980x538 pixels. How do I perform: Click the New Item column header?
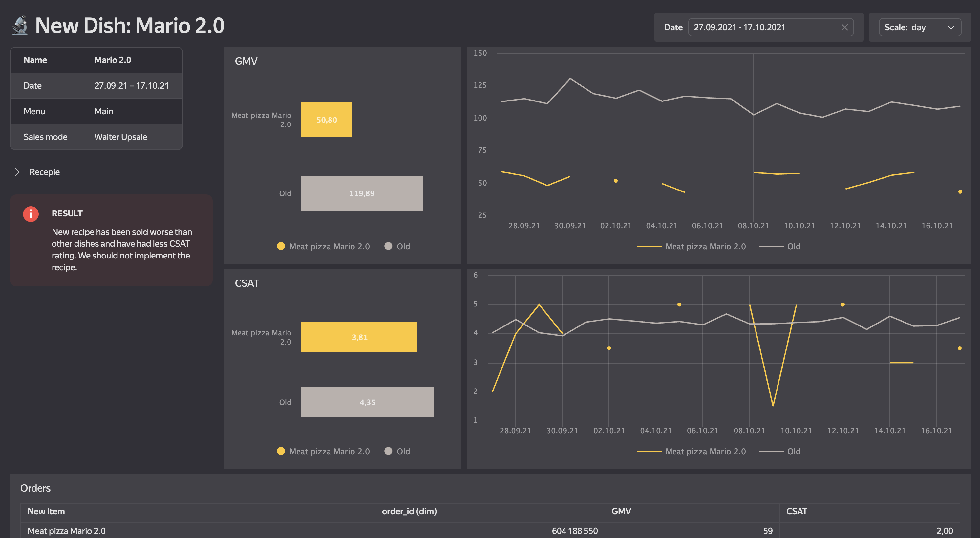coord(46,511)
